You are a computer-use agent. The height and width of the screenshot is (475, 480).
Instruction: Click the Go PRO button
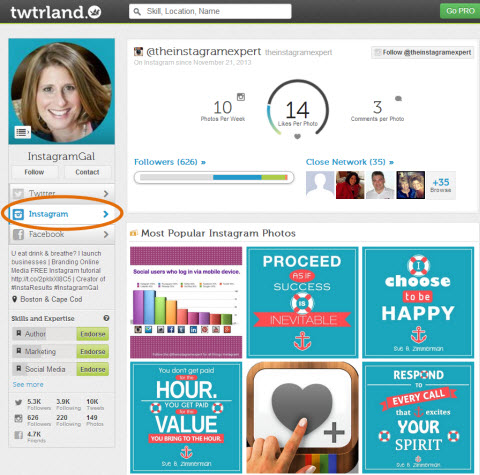460,11
